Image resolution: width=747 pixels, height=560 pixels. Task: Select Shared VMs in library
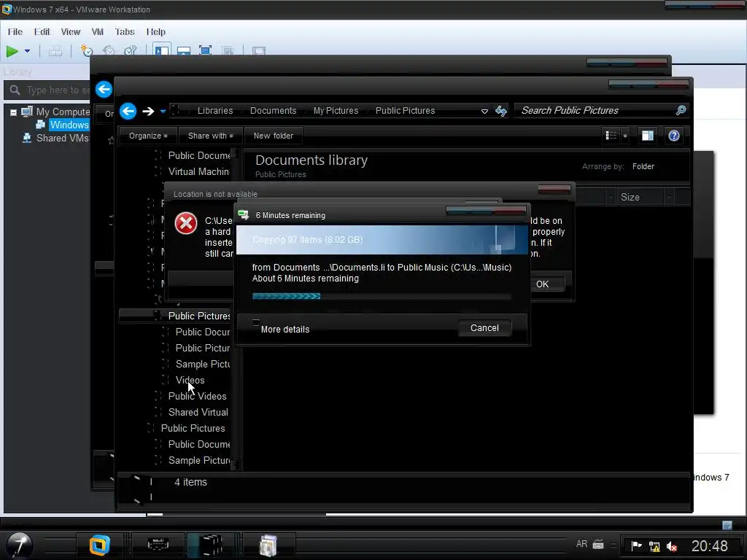[x=62, y=138]
